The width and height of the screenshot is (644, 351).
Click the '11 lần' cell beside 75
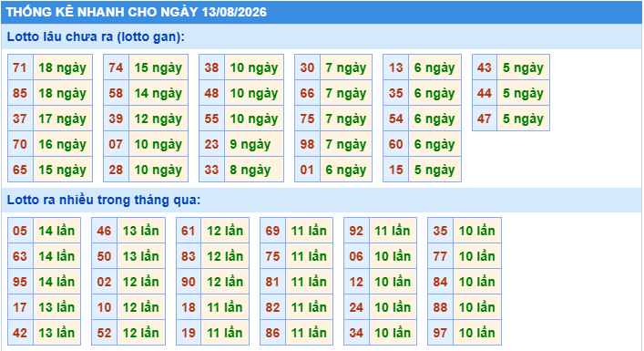click(310, 256)
